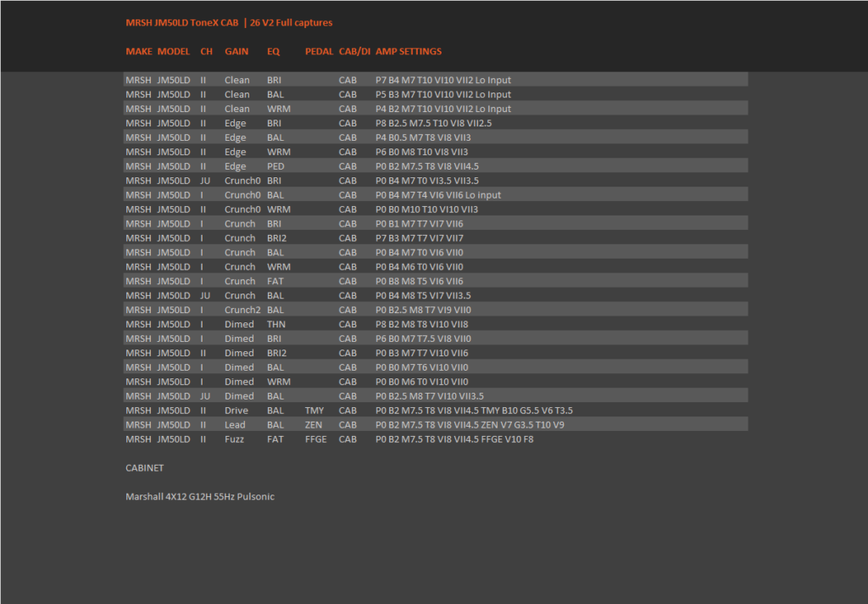
Task: Select settings 'P0 B1 M7 T7 VI7 VII6'
Action: point(419,225)
